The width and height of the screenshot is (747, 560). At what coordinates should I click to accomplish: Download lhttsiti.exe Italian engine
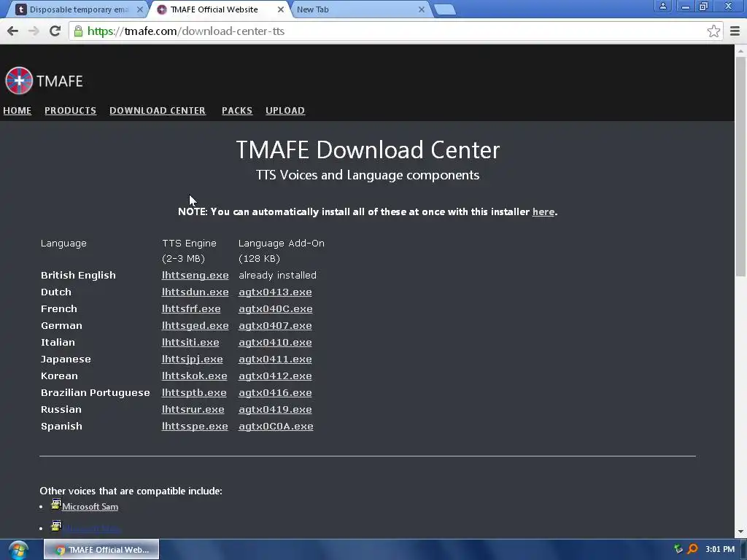190,343
